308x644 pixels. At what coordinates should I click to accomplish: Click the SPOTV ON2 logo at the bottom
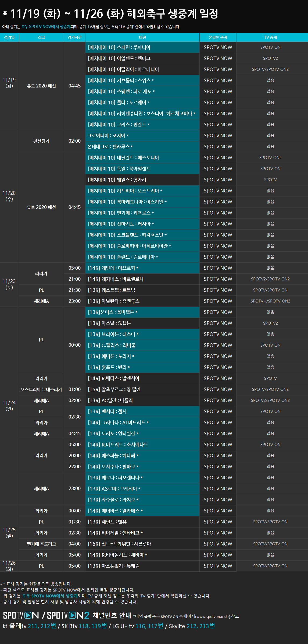pyautogui.click(x=68, y=615)
